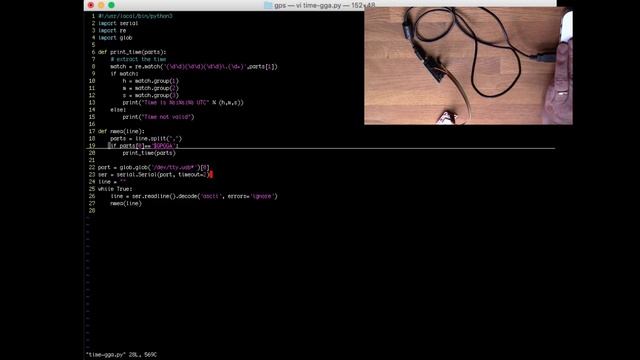Click the 'import glob' line
The width and height of the screenshot is (640, 360).
(x=115, y=38)
